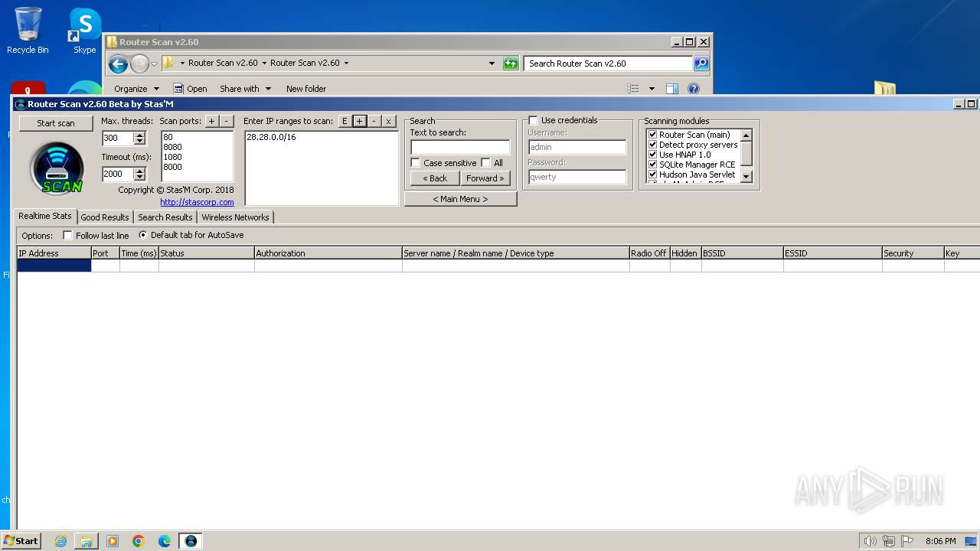Image resolution: width=980 pixels, height=551 pixels.
Task: Show the preview pane icon in Explorer
Action: pyautogui.click(x=672, y=89)
